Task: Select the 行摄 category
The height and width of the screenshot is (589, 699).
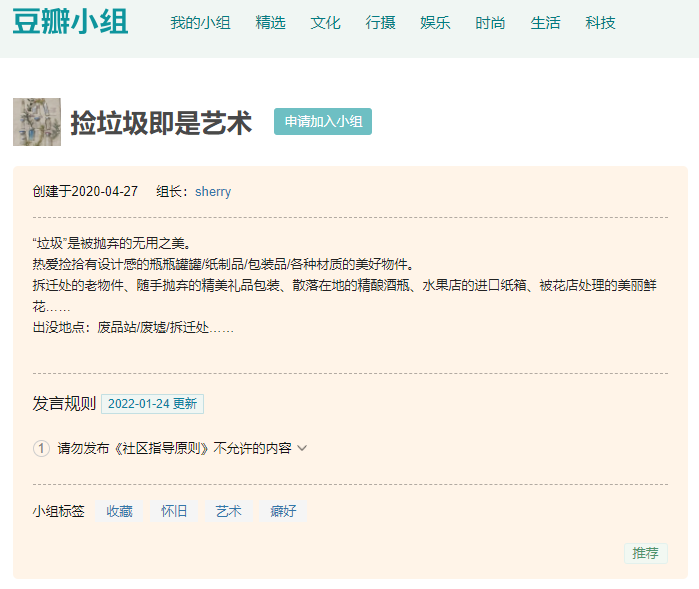Action: point(380,22)
